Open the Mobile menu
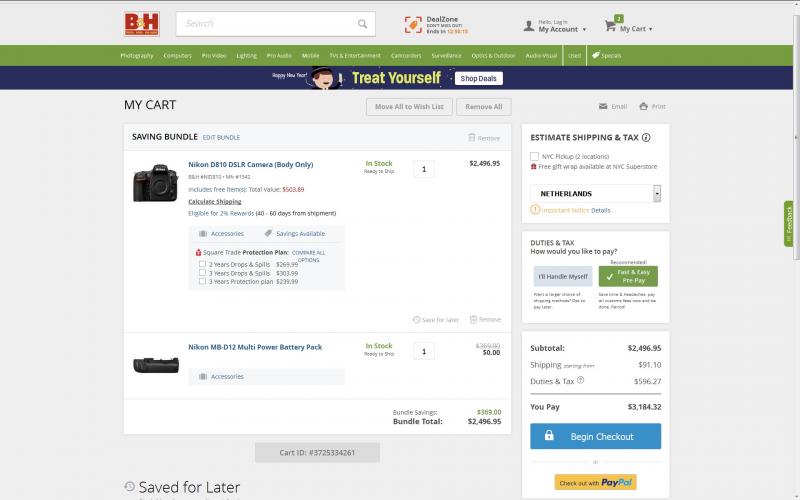Image resolution: width=800 pixels, height=500 pixels. (310, 55)
